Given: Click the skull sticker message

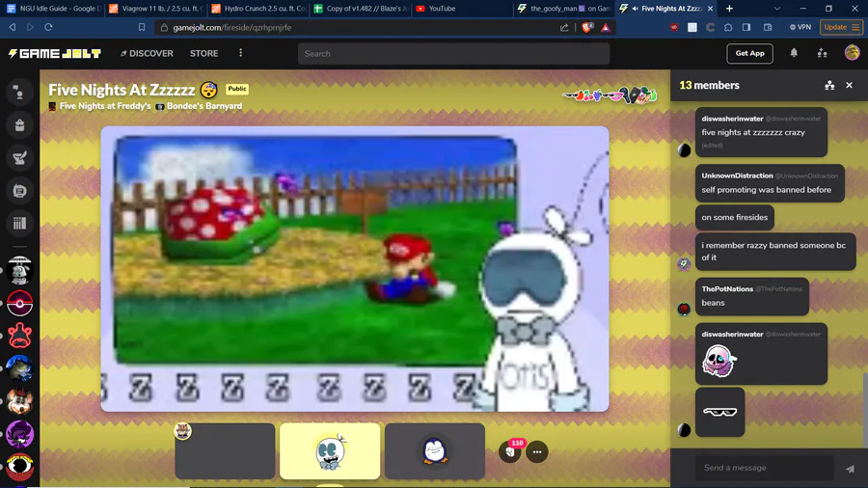Looking at the screenshot, I should point(719,361).
